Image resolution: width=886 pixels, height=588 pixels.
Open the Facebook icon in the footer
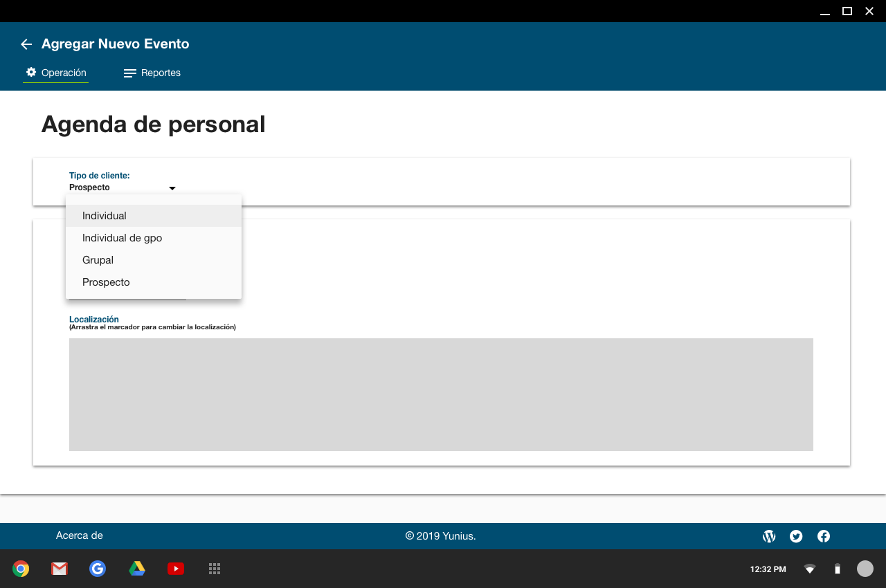(824, 536)
